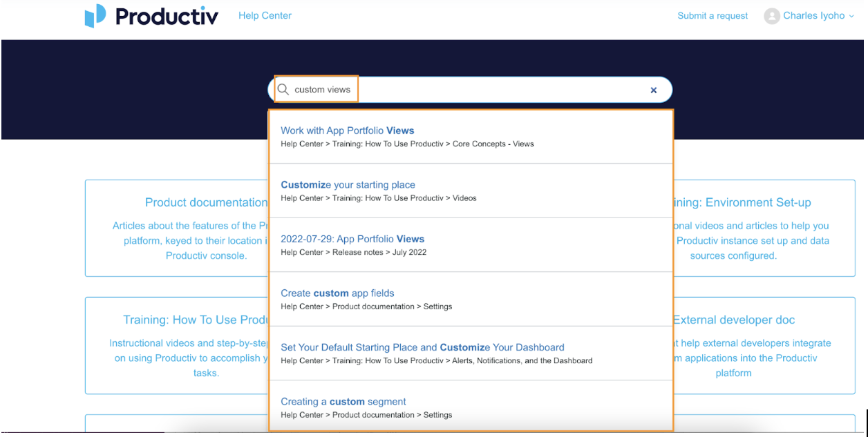The image size is (868, 437).
Task: Open the Productiv wordmark homepage link
Action: (x=166, y=16)
